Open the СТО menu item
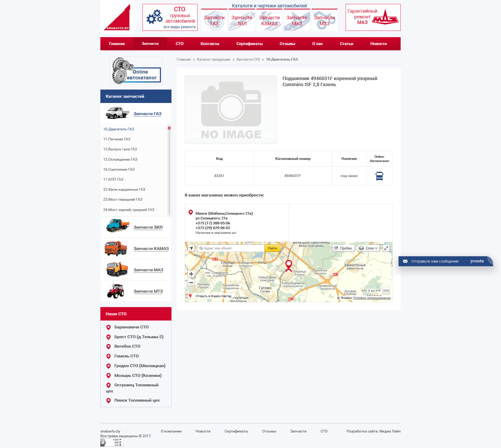This screenshot has height=448, width=501. [x=180, y=44]
